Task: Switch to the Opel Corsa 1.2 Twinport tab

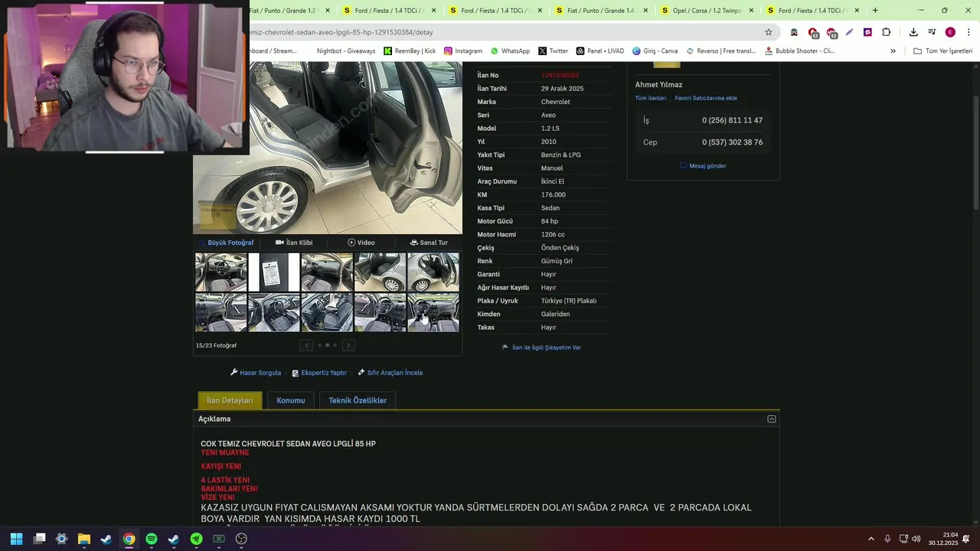Action: coord(702,11)
